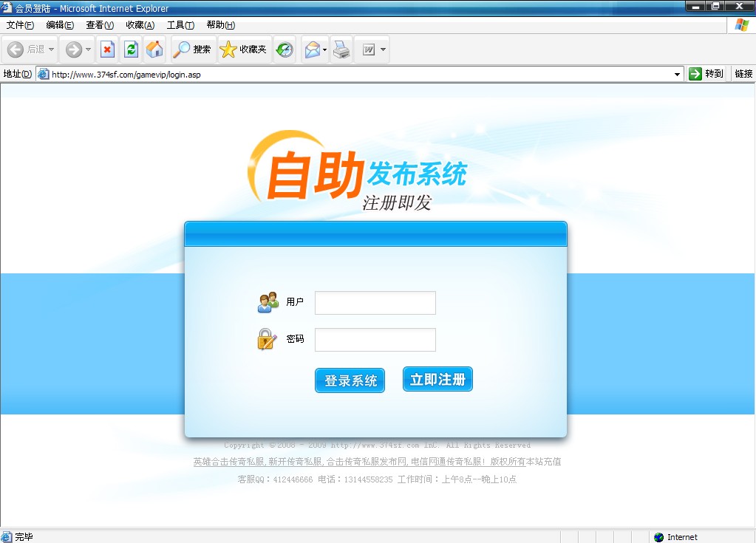Click the Internet zone icon in status bar
The image size is (756, 543).
click(658, 536)
